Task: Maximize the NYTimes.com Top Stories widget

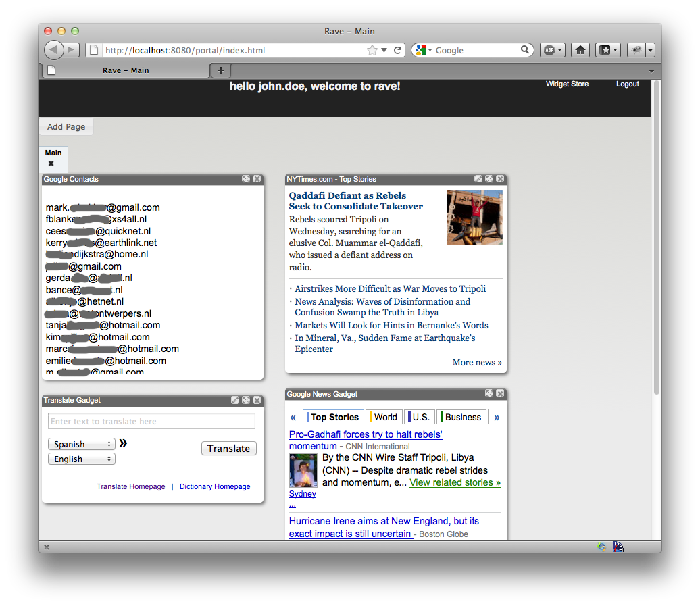Action: [489, 179]
